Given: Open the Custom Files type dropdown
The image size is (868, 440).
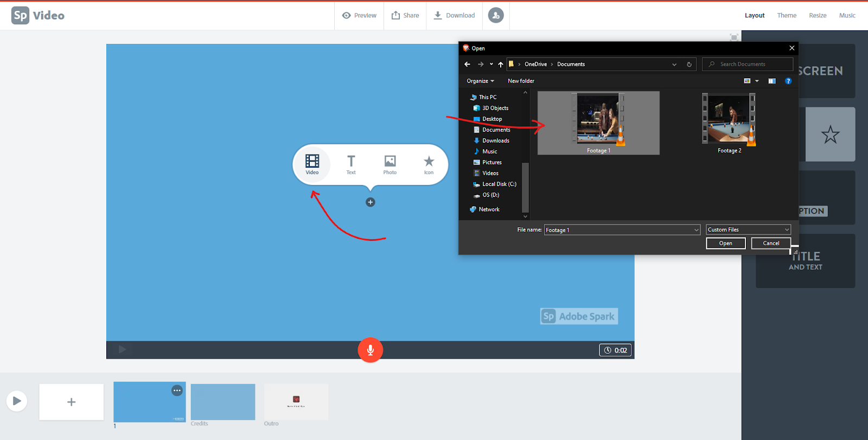Looking at the screenshot, I should pyautogui.click(x=748, y=229).
